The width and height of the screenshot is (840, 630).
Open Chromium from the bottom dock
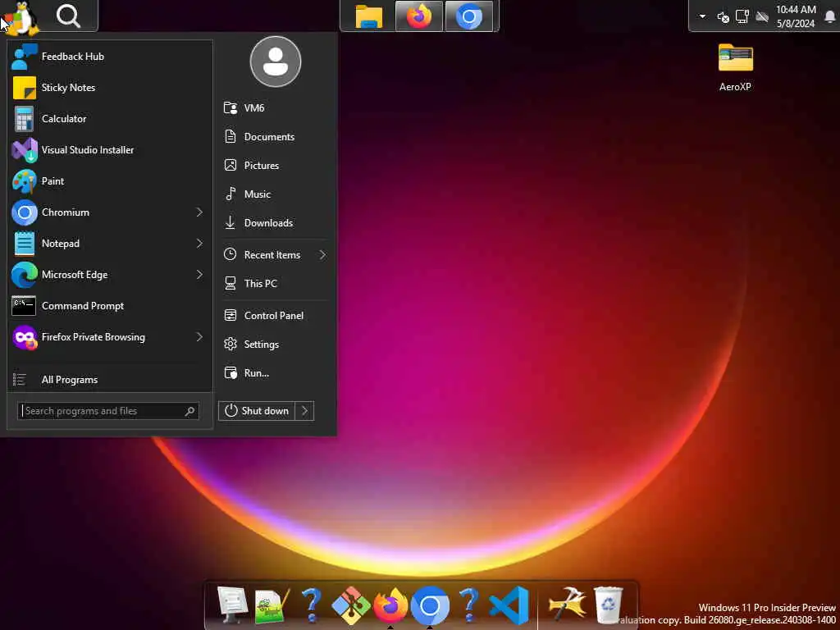point(430,605)
